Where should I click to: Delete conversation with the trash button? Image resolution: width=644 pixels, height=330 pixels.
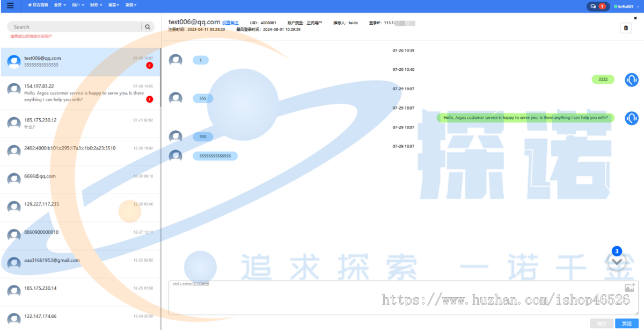click(x=626, y=28)
